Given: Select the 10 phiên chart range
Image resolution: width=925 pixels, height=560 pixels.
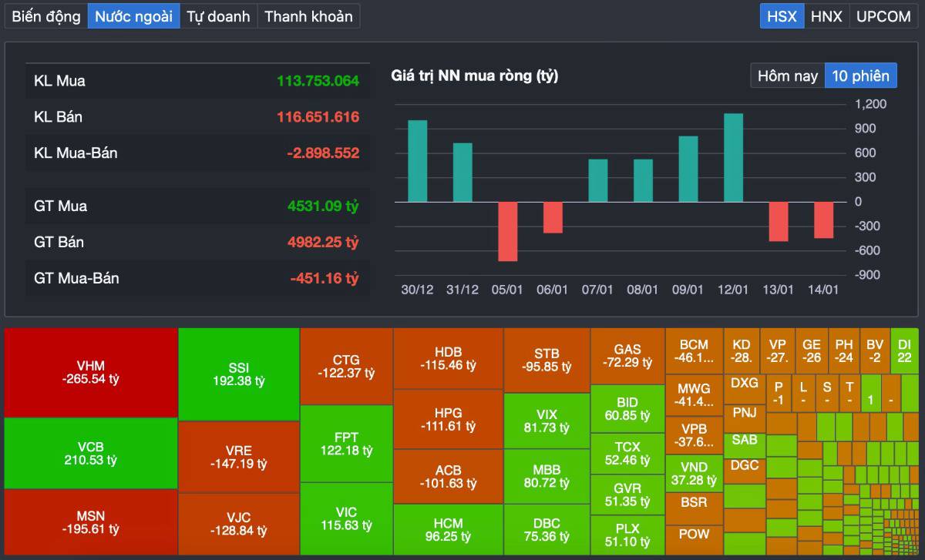Looking at the screenshot, I should pyautogui.click(x=861, y=75).
